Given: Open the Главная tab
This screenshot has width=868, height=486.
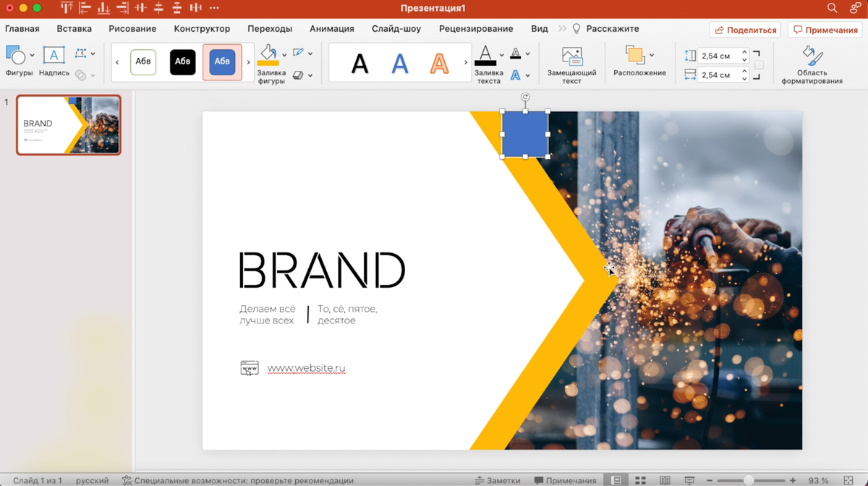Looking at the screenshot, I should [x=22, y=29].
